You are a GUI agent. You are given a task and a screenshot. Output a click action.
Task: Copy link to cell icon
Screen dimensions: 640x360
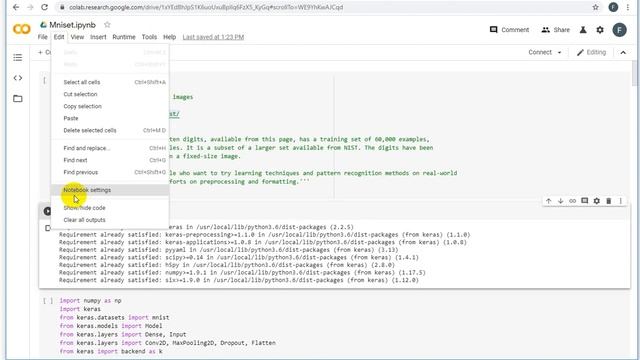pos(573,201)
